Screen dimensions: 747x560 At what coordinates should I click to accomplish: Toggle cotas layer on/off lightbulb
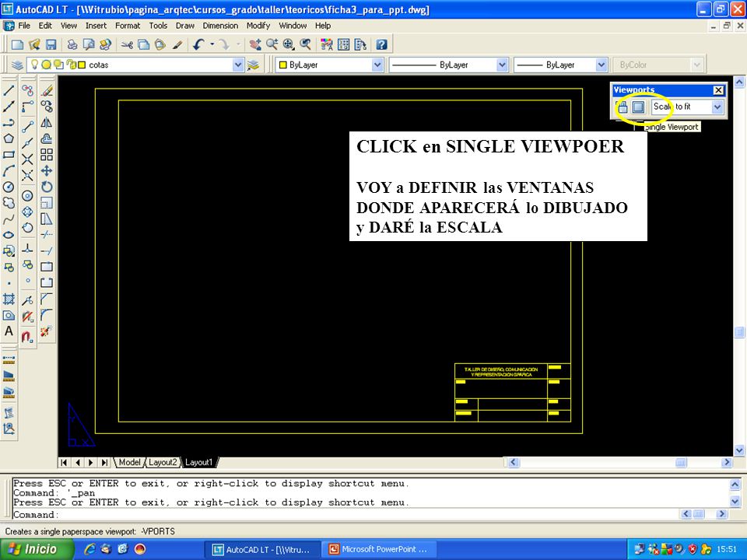[34, 65]
